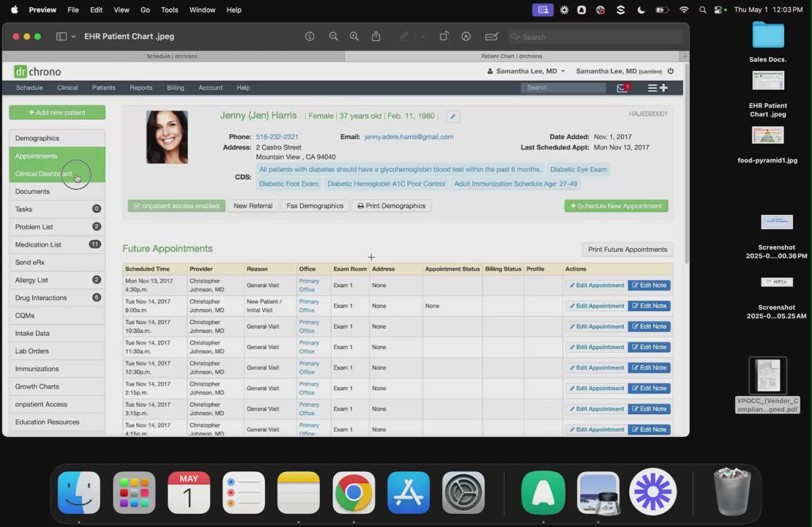Open Google Chrome from the Dock
The height and width of the screenshot is (527, 812).
point(354,493)
